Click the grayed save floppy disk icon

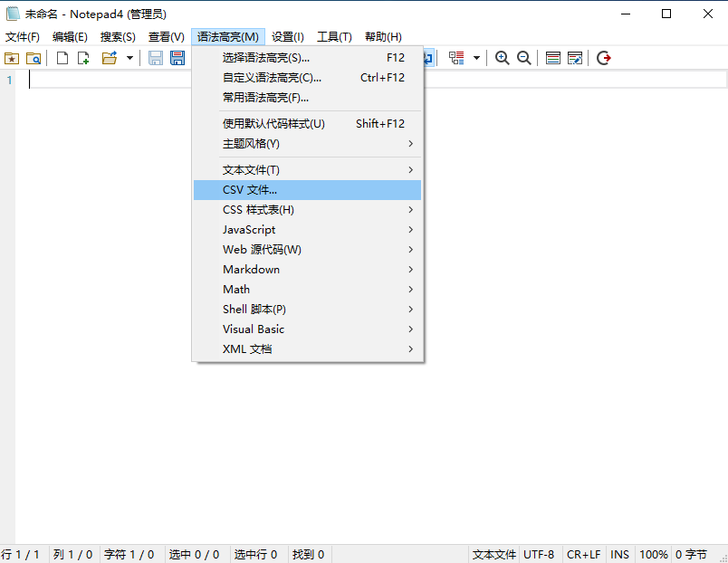[x=156, y=58]
